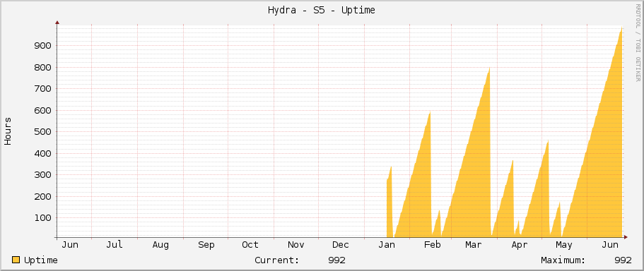This screenshot has height=271, width=644.
Task: Click the 'Jan' month label
Action: 387,245
